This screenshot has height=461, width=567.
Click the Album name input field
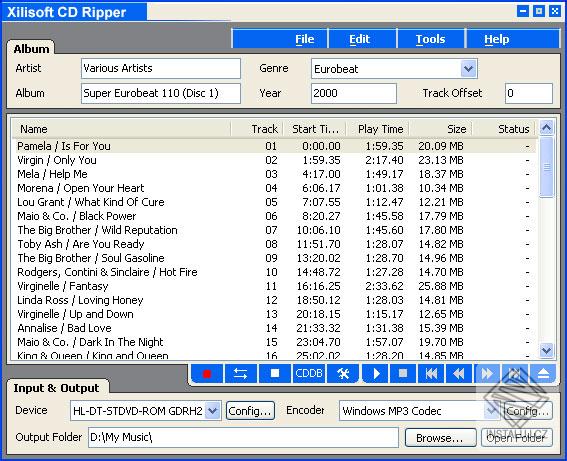point(161,93)
